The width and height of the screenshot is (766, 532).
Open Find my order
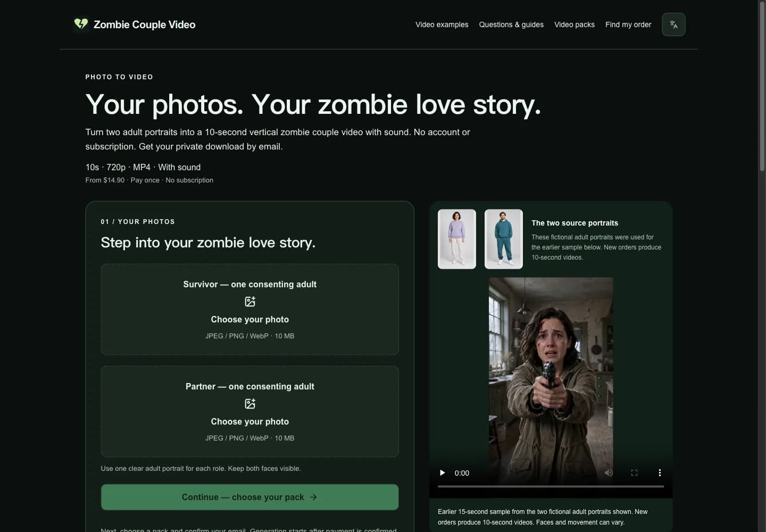pos(628,24)
